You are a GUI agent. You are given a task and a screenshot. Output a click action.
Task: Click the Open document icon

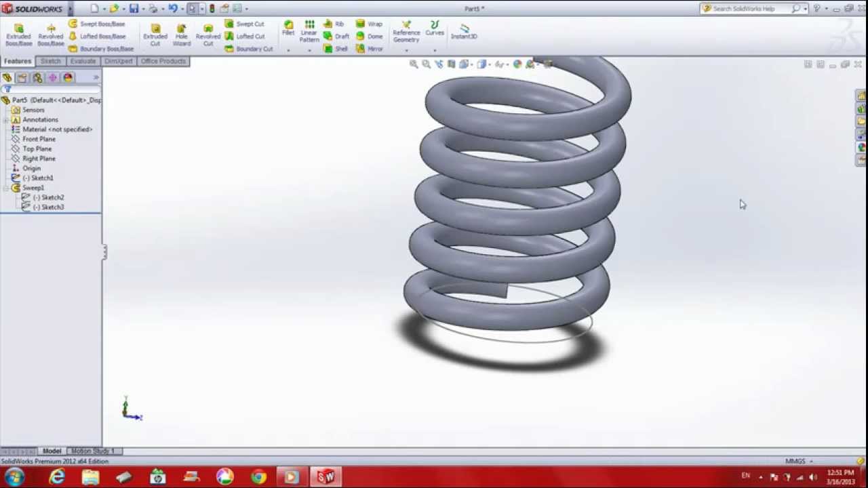[x=115, y=9]
